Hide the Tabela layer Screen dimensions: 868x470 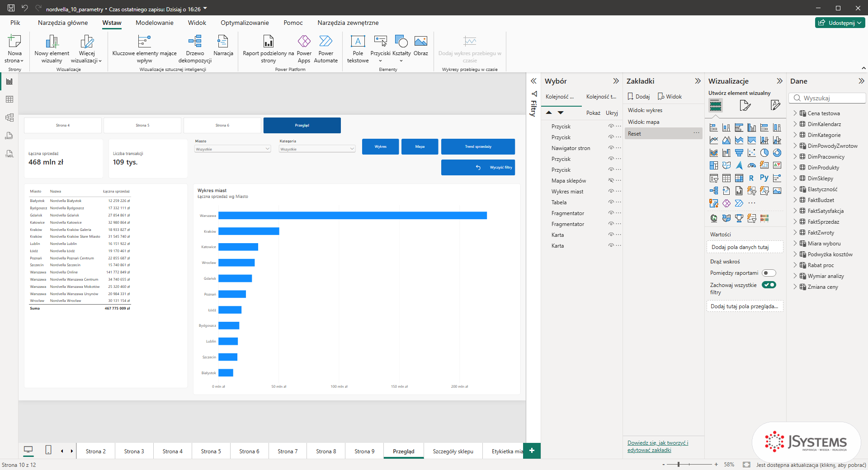point(611,202)
